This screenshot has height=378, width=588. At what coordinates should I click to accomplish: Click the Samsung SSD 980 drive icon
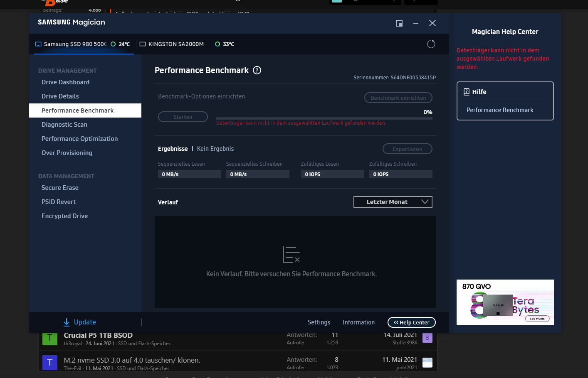38,44
